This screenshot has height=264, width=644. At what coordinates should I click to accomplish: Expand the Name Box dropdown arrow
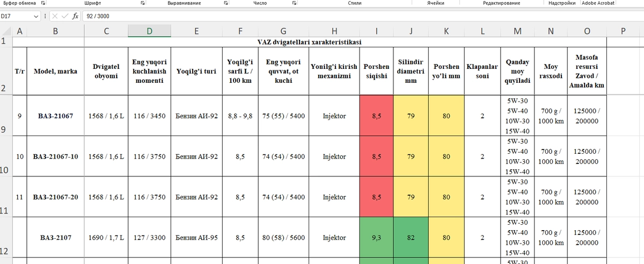point(36,17)
